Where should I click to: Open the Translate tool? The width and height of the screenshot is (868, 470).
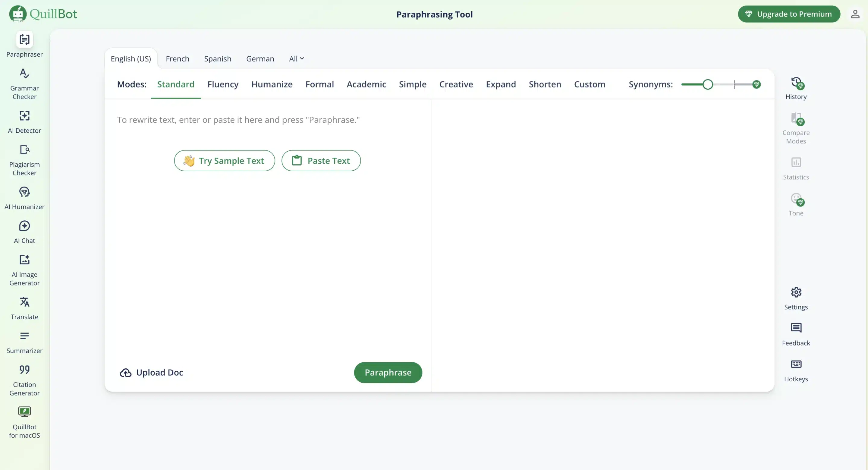pyautogui.click(x=24, y=308)
